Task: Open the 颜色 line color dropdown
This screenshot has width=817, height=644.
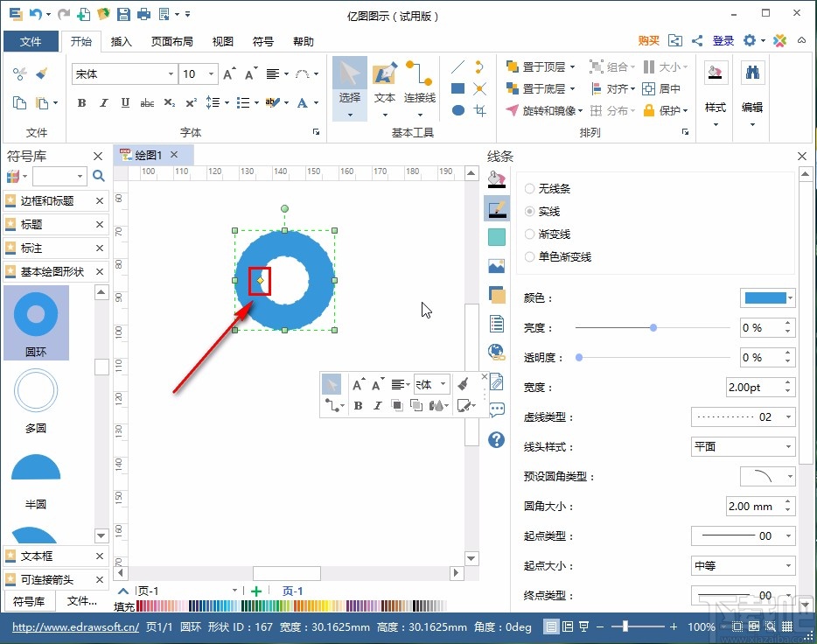Action: pyautogui.click(x=767, y=298)
